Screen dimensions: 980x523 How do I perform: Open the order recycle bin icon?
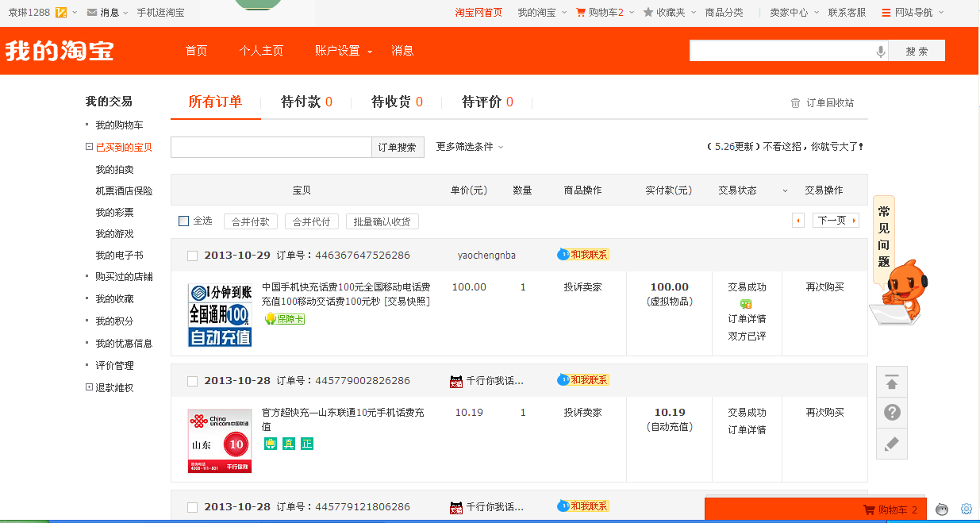(795, 103)
